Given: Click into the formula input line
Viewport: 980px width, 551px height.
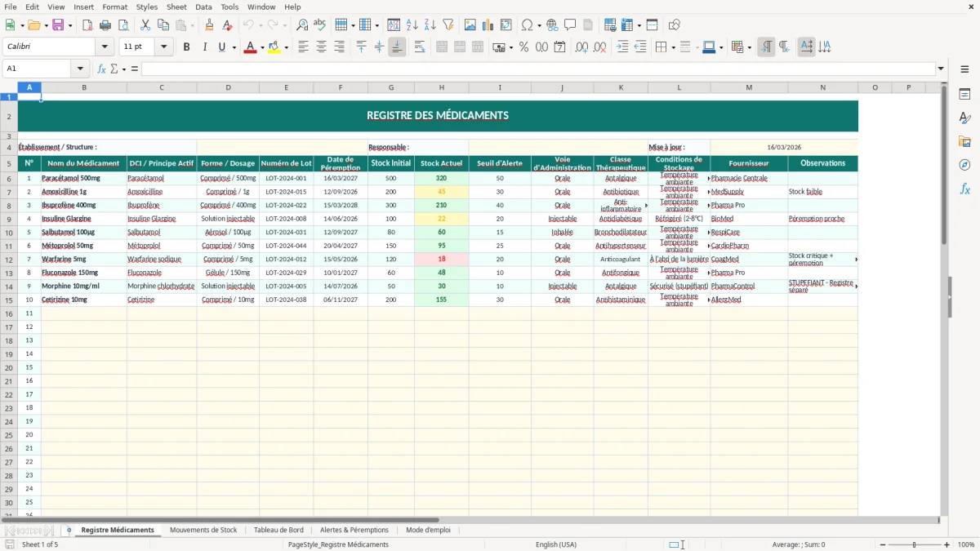Looking at the screenshot, I should point(537,69).
